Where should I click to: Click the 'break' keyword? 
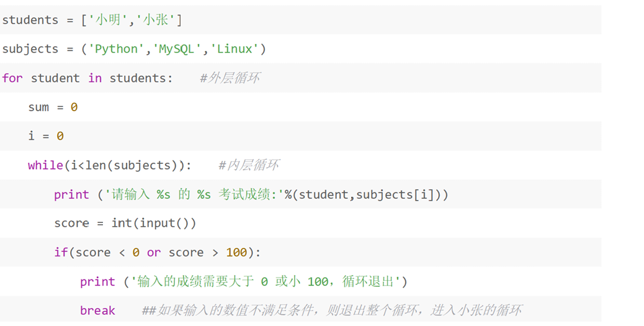97,310
